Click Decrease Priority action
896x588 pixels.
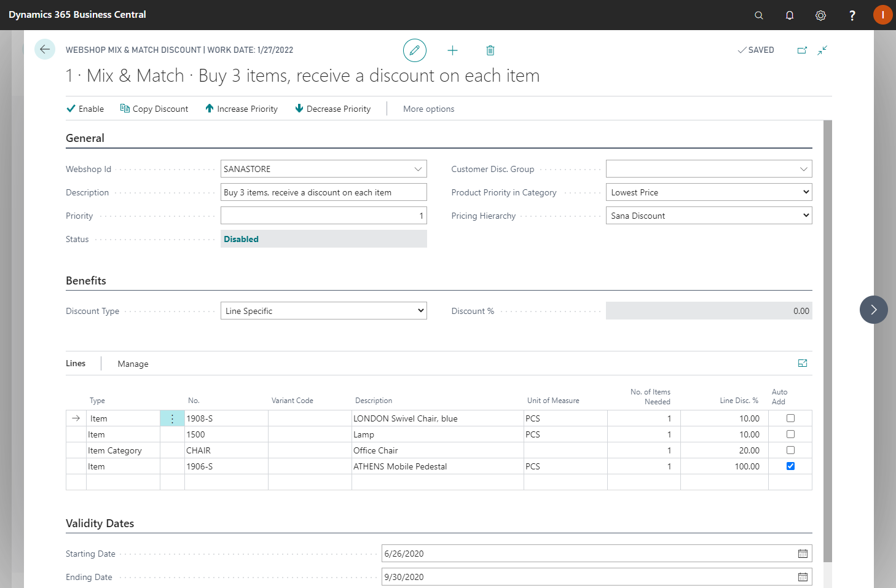click(333, 109)
